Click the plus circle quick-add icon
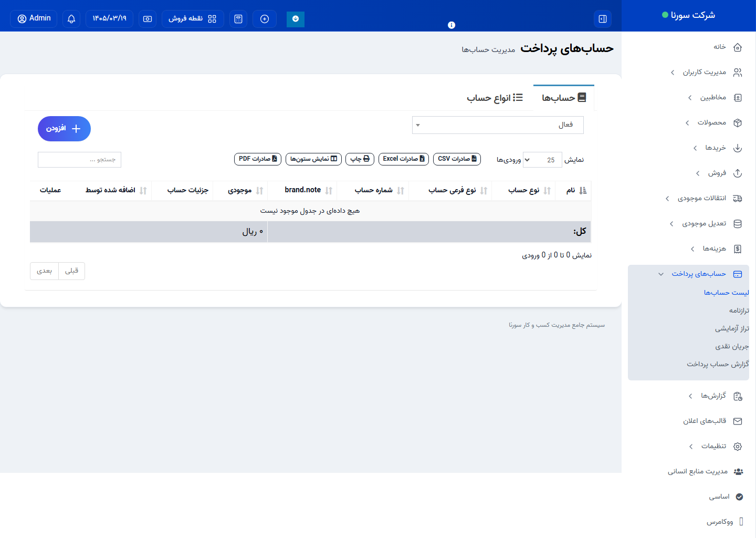 265,19
